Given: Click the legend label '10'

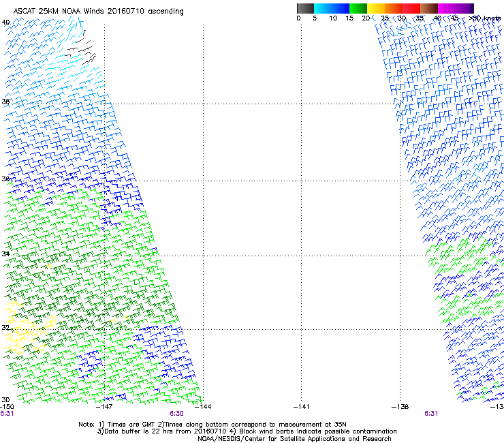Looking at the screenshot, I should click(x=333, y=18).
